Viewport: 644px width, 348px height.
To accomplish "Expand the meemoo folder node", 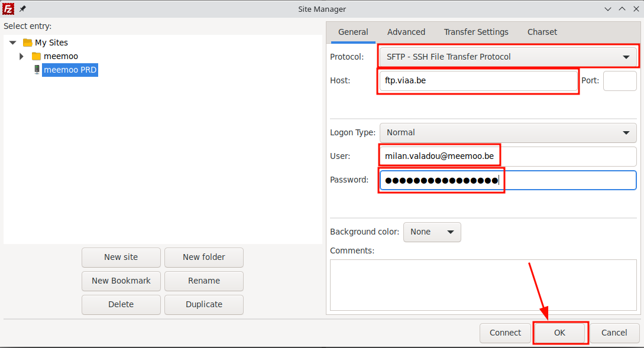I will pos(22,56).
